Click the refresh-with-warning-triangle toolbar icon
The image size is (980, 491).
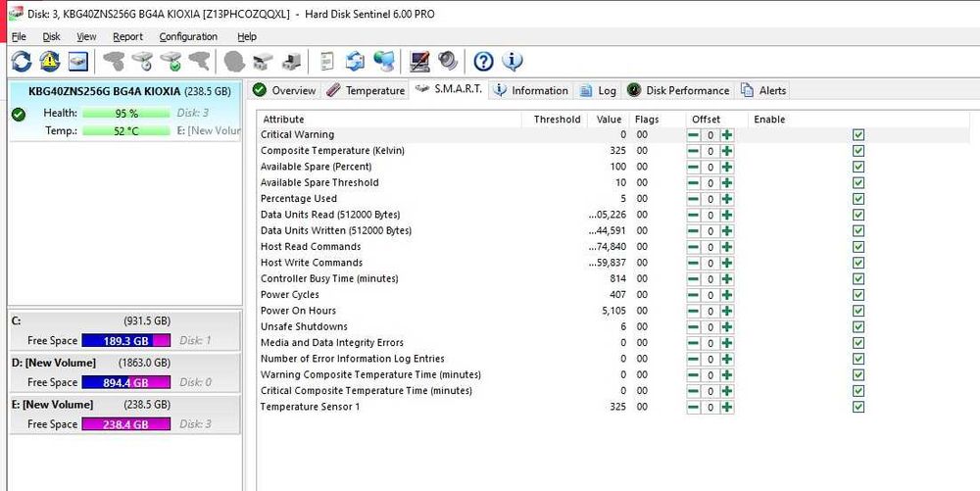[49, 61]
